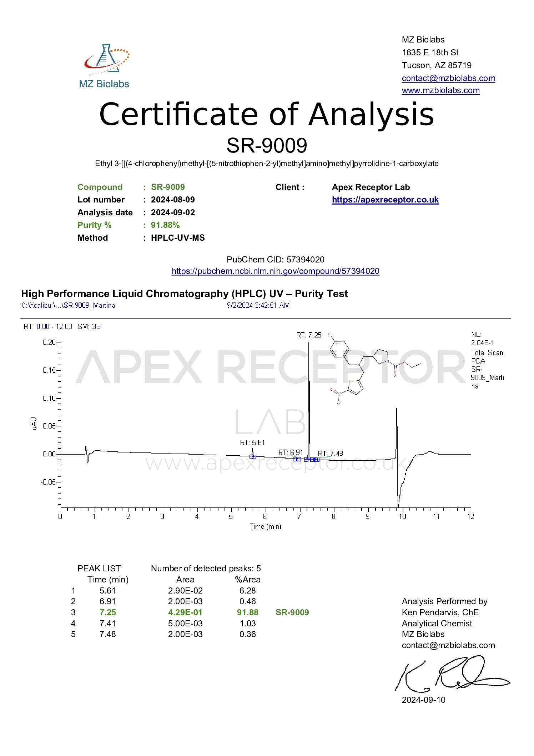Click the "1635 E 18th St" address line
This screenshot has width=534, height=756.
click(x=430, y=52)
